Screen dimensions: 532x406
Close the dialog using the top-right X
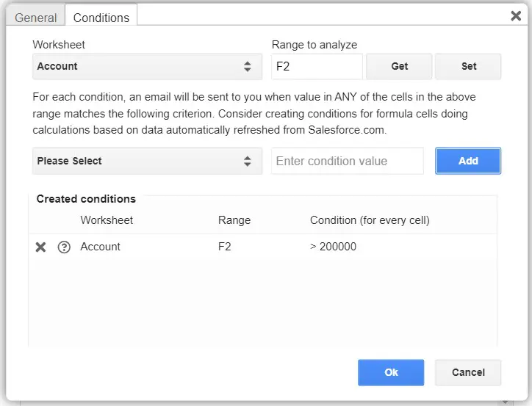pos(516,15)
